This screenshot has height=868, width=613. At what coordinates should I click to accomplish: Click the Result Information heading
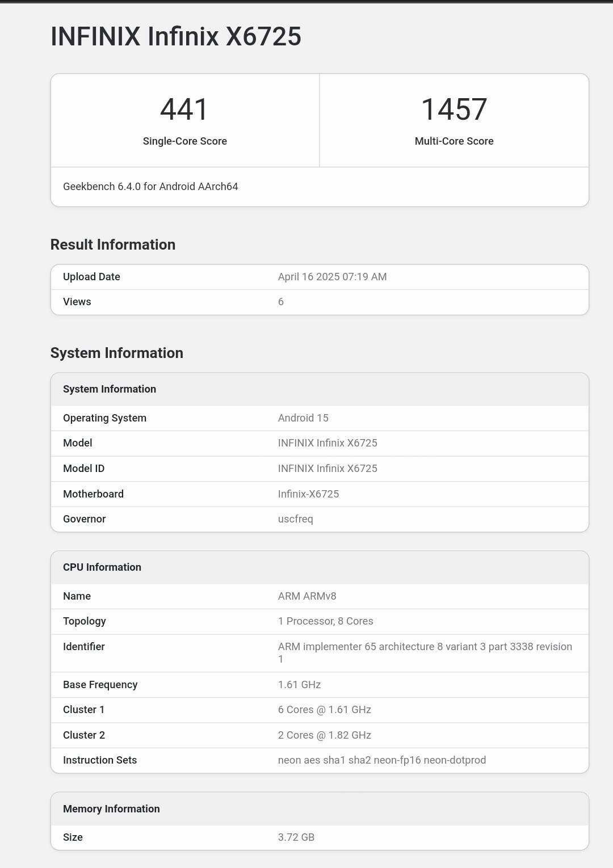[113, 245]
